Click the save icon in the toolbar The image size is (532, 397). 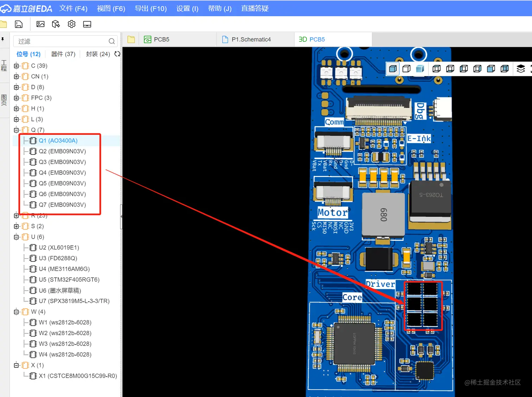click(x=19, y=24)
